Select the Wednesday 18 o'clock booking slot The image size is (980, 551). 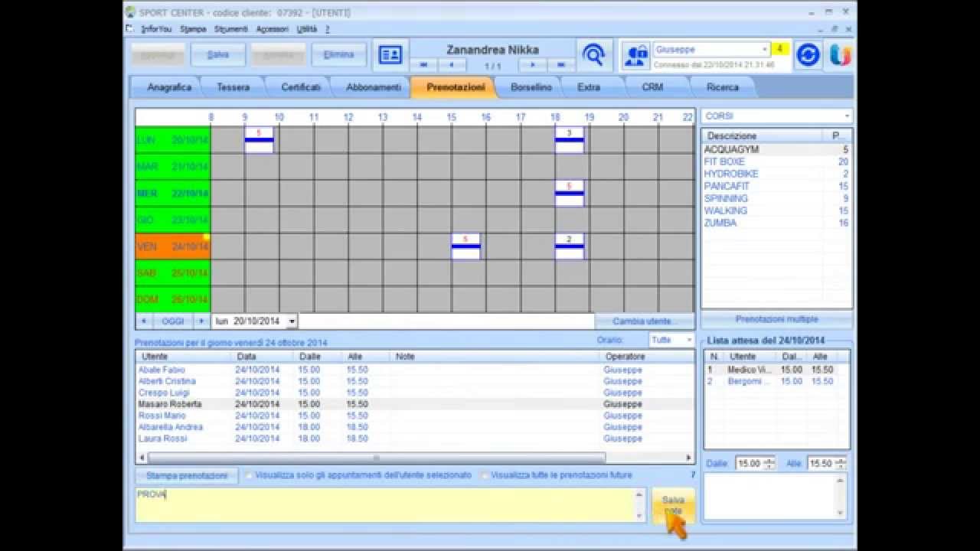click(x=569, y=193)
